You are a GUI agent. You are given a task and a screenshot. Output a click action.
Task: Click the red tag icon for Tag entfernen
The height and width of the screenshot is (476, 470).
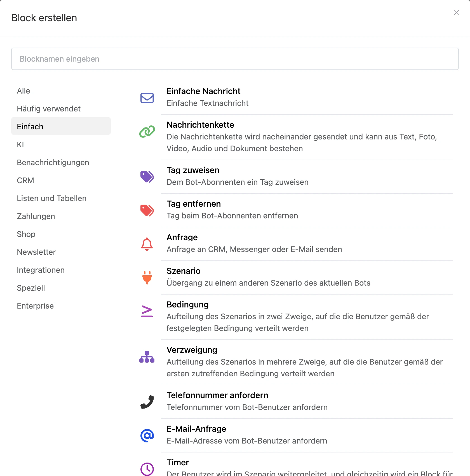pyautogui.click(x=147, y=210)
